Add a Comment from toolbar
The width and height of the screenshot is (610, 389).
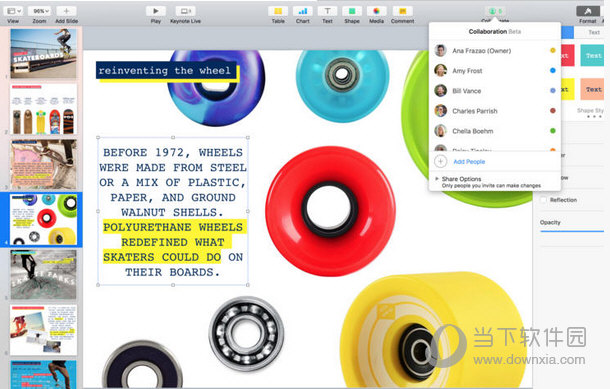click(x=403, y=11)
